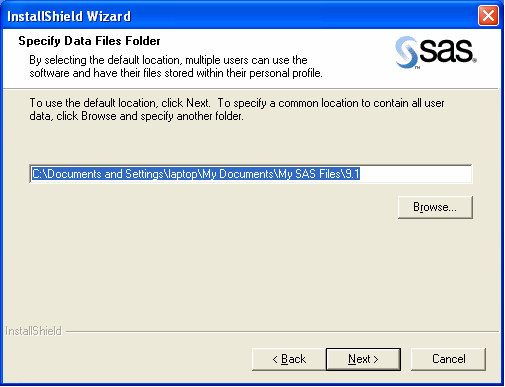The height and width of the screenshot is (387, 505).
Task: Click the SAS logo
Action: tap(436, 52)
